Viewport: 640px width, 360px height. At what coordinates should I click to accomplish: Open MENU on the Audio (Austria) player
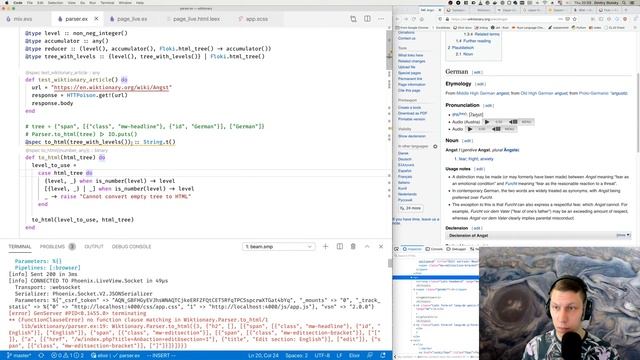click(527, 122)
